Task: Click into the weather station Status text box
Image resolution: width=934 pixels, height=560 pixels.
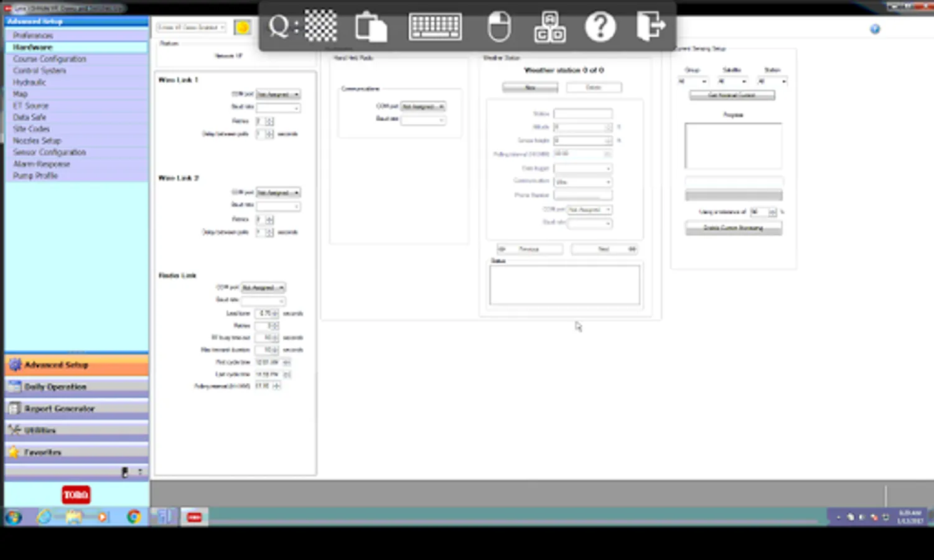Action: [x=564, y=285]
